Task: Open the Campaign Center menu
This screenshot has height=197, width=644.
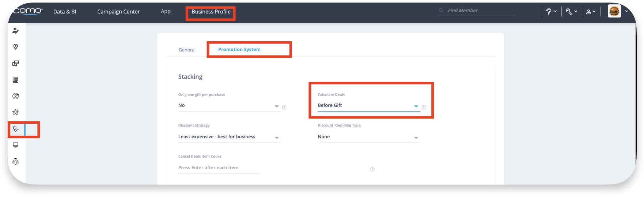Action: coord(118,12)
